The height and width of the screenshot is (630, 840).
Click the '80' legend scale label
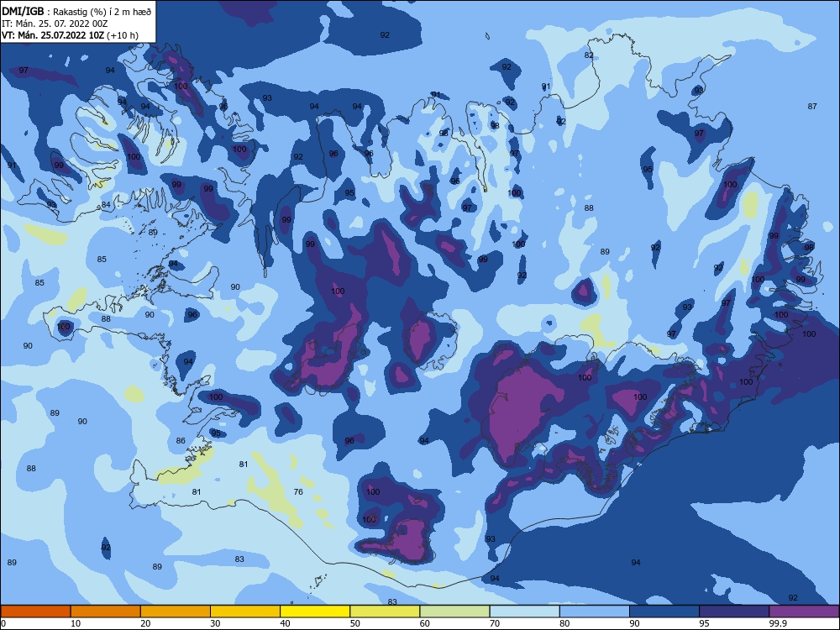point(564,623)
